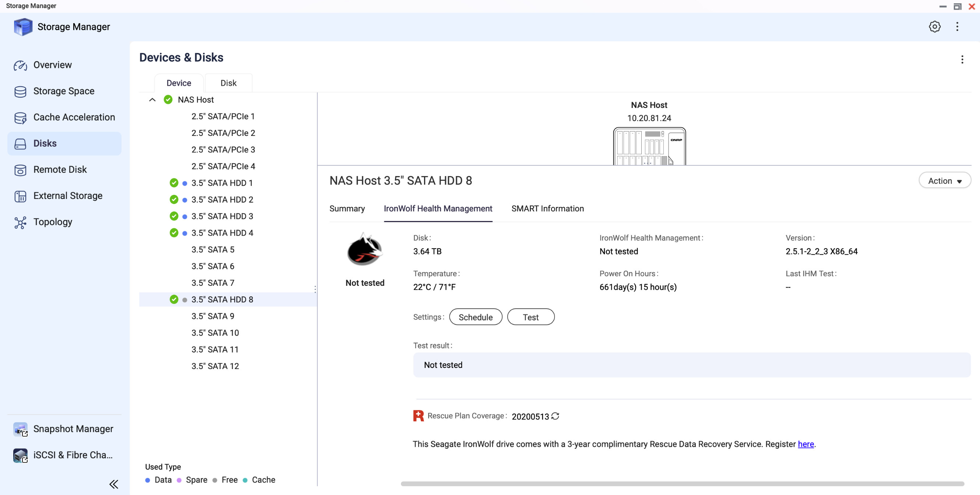Viewport: 980px width, 495px height.
Task: Click the NAS Host green status icon
Action: [168, 100]
